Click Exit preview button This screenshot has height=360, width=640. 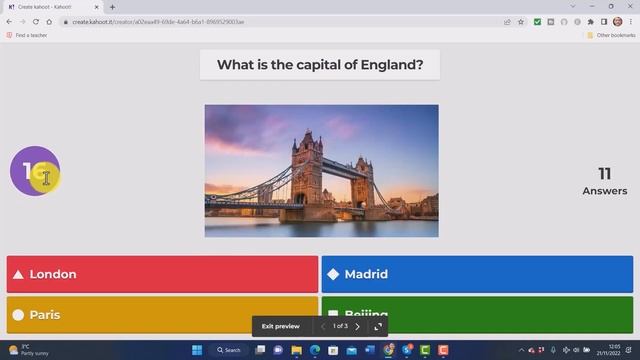pyautogui.click(x=281, y=326)
